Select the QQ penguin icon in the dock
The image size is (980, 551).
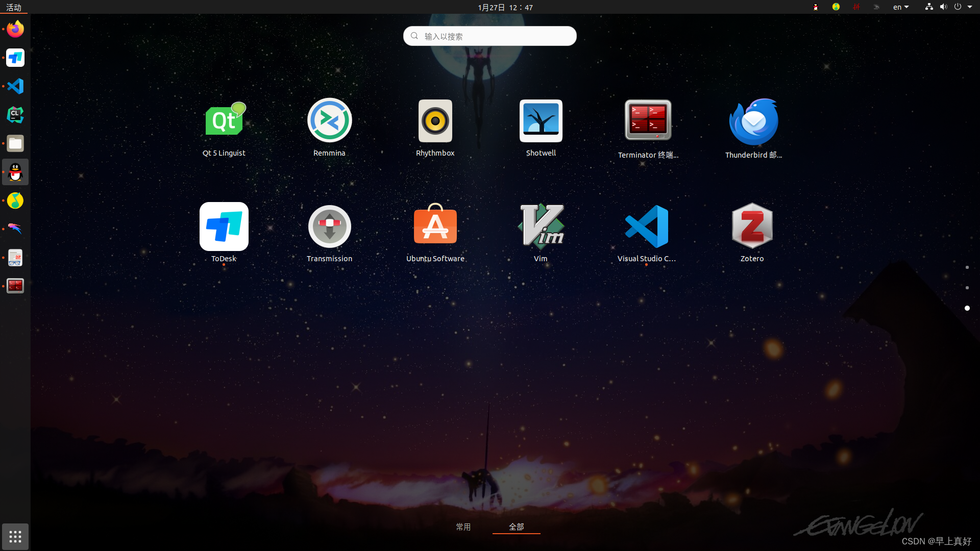[x=15, y=172]
